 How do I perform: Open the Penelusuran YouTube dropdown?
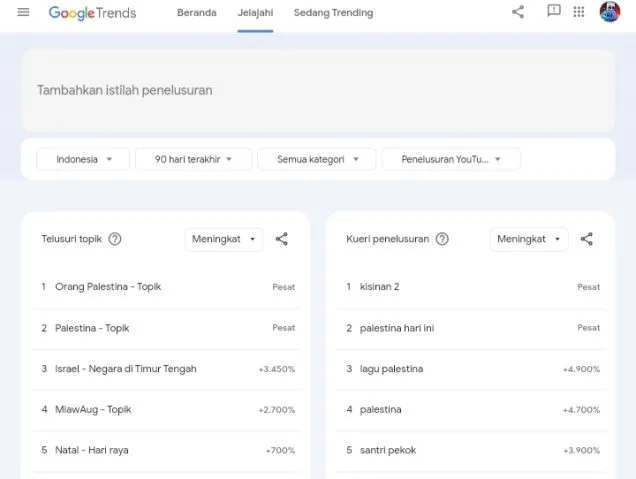[x=451, y=159]
